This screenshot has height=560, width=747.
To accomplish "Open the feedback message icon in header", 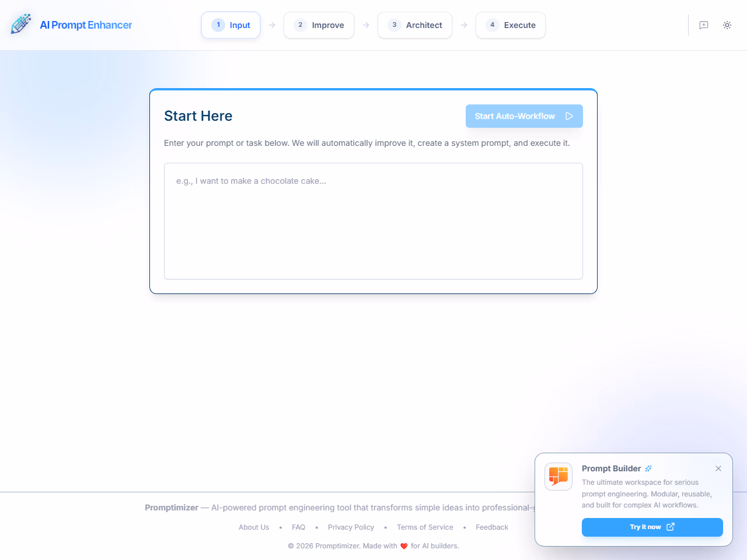I will point(704,25).
